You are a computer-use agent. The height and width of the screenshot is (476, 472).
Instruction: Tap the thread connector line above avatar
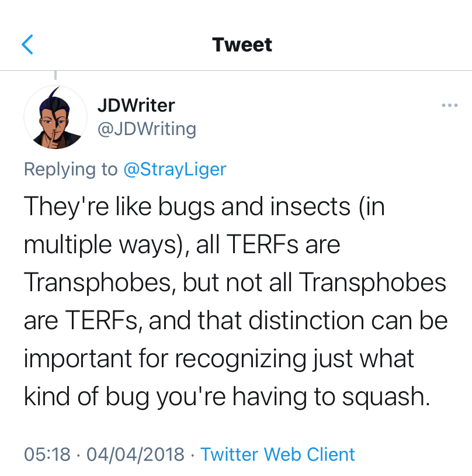[55, 75]
